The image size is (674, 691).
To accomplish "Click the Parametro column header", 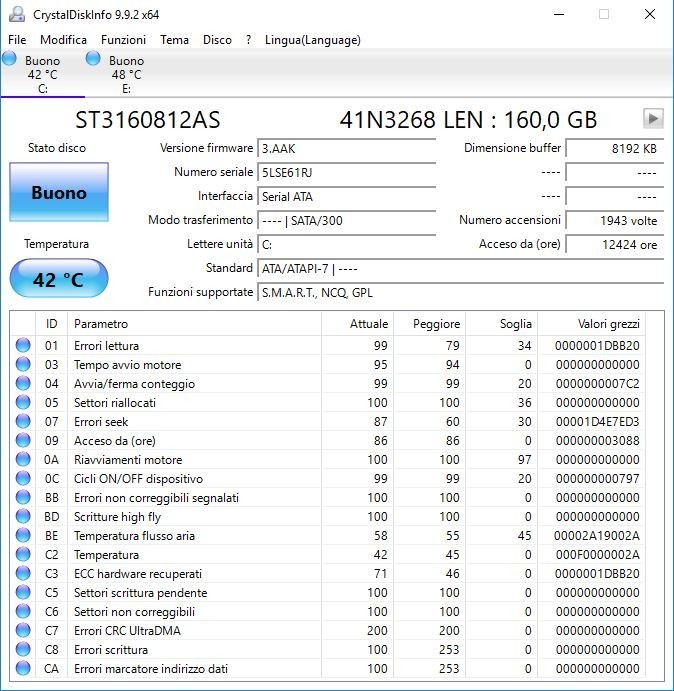I will pyautogui.click(x=194, y=324).
